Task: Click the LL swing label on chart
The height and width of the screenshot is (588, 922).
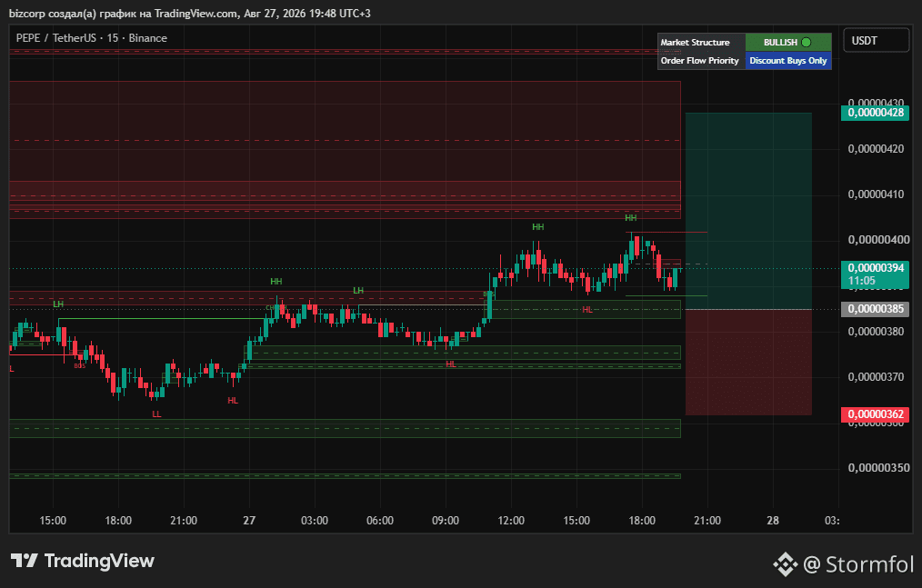Action: (156, 414)
